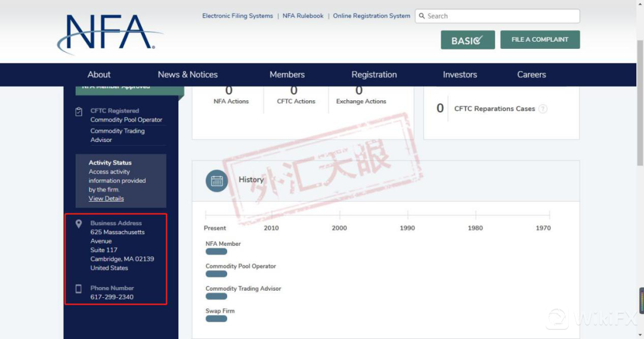This screenshot has width=644, height=339.
Task: Click the CFTC Reparations Cases label
Action: 494,109
